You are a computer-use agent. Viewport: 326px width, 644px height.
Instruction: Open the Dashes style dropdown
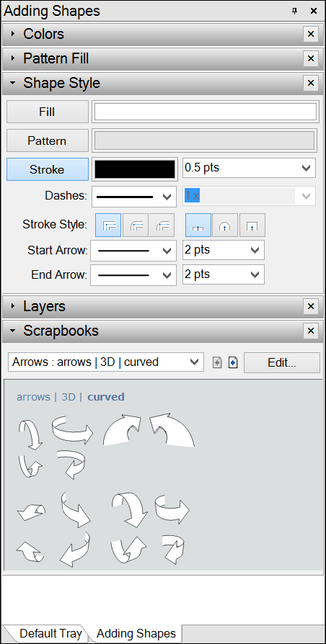coord(131,197)
